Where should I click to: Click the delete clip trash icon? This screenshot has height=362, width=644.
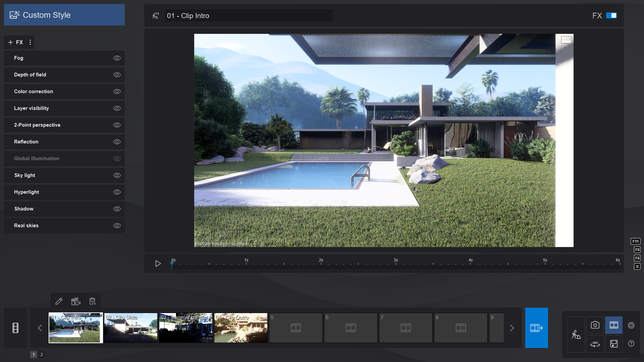93,301
